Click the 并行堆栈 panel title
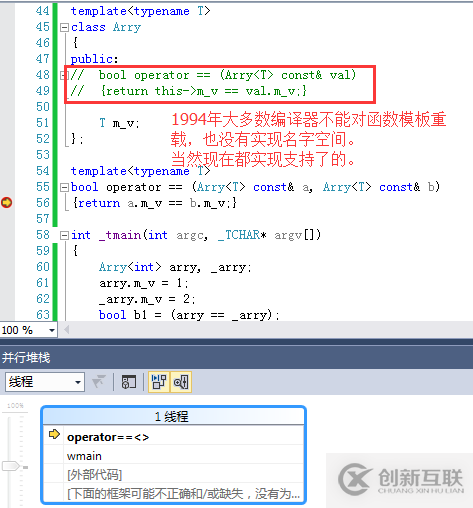The height and width of the screenshot is (508, 473). point(26,358)
